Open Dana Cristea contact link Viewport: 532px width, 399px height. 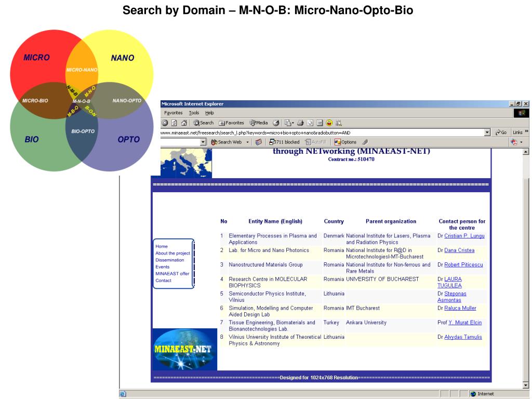coord(459,250)
